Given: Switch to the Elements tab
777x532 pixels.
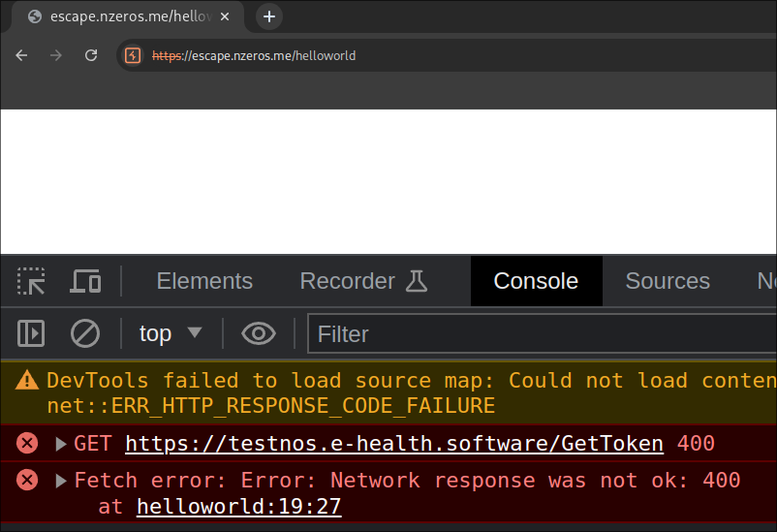Looking at the screenshot, I should 204,281.
